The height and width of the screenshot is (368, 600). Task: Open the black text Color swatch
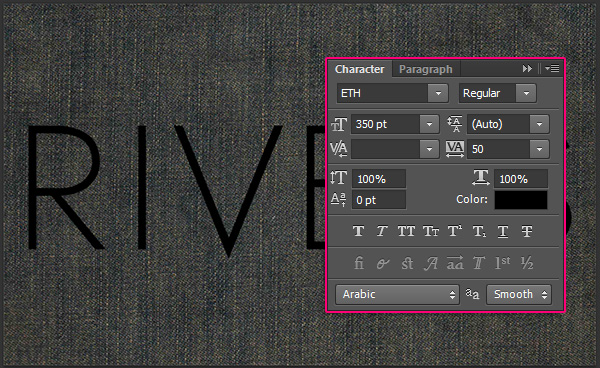[x=521, y=200]
